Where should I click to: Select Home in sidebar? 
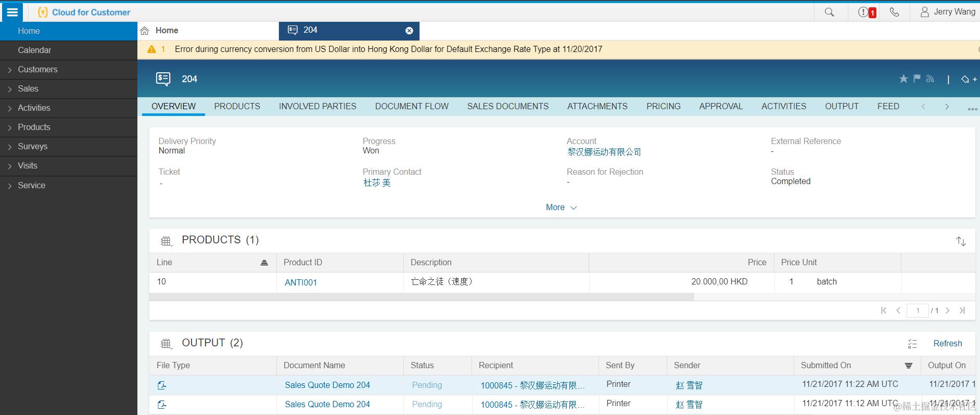[x=69, y=31]
